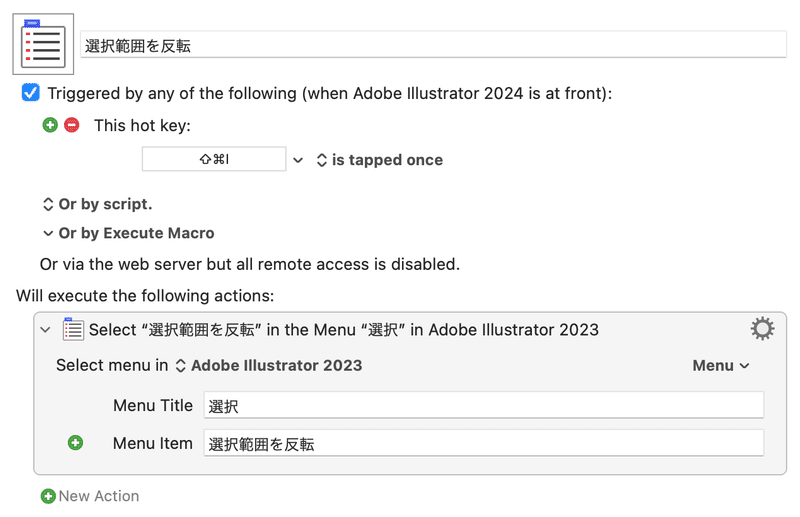Remove the hot key trigger with red minus
Image resolution: width=800 pixels, height=517 pixels.
72,125
